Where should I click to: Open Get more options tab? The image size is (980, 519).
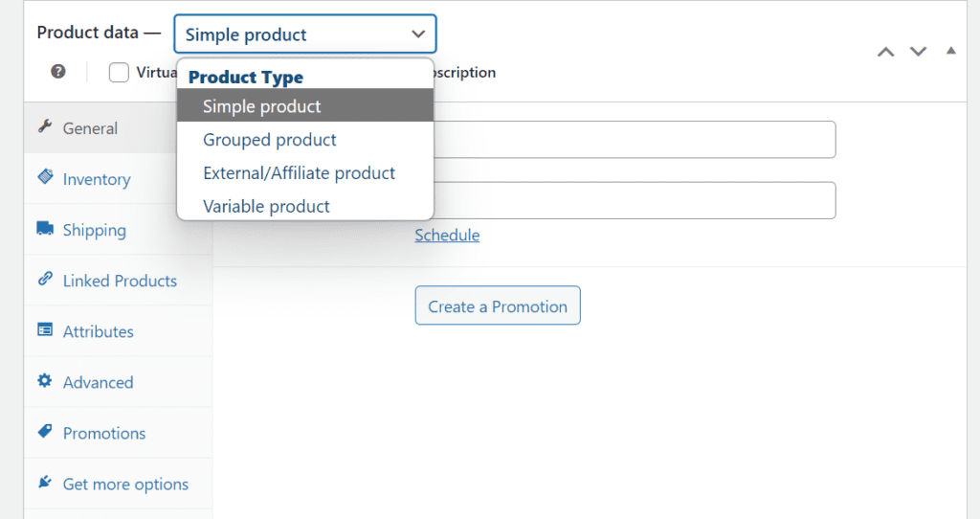(118, 484)
